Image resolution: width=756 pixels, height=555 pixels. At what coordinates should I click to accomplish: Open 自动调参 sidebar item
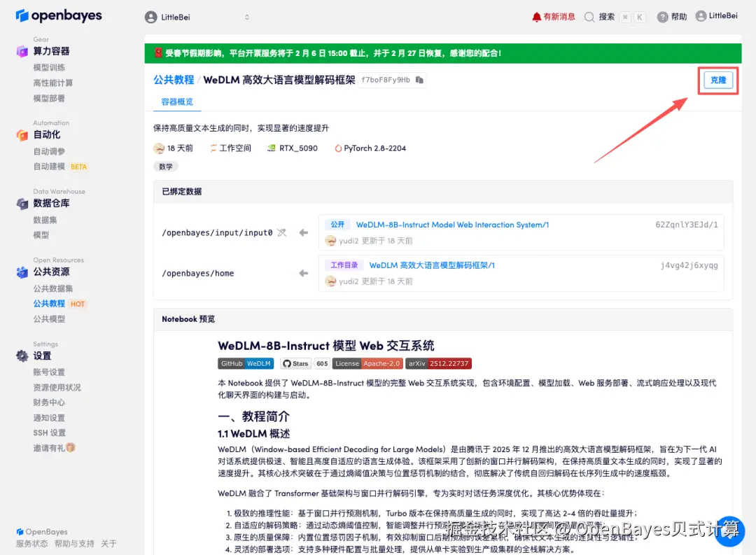point(49,151)
